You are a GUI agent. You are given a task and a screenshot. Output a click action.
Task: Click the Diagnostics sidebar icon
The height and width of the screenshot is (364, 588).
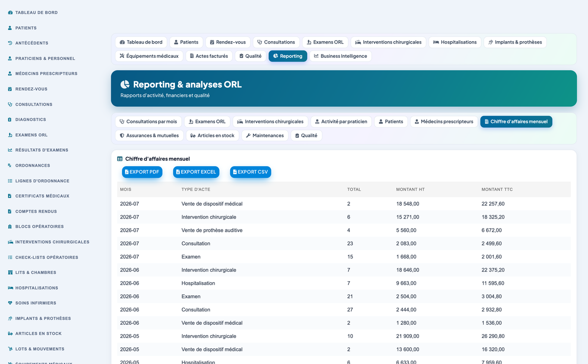coord(10,120)
